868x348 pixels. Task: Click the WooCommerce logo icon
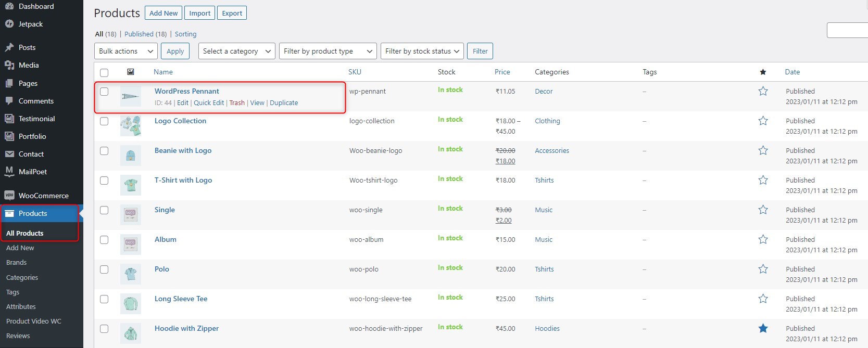click(9, 196)
